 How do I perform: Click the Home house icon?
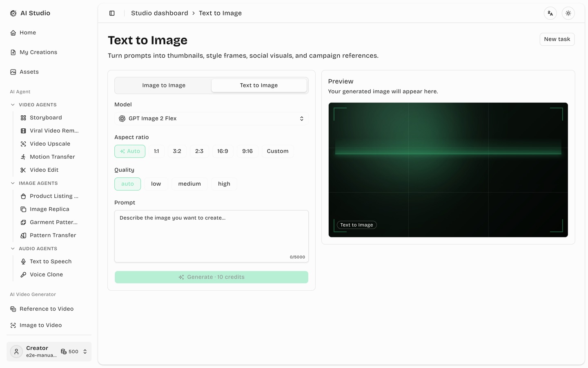(13, 33)
